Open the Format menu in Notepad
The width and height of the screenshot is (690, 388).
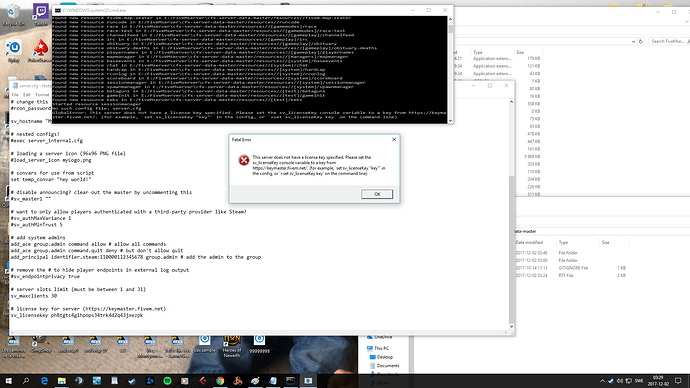(x=42, y=95)
